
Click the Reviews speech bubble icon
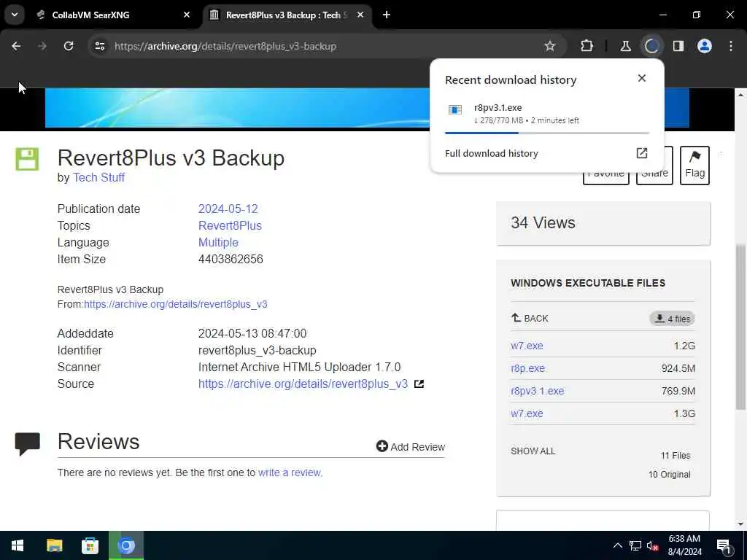(27, 444)
